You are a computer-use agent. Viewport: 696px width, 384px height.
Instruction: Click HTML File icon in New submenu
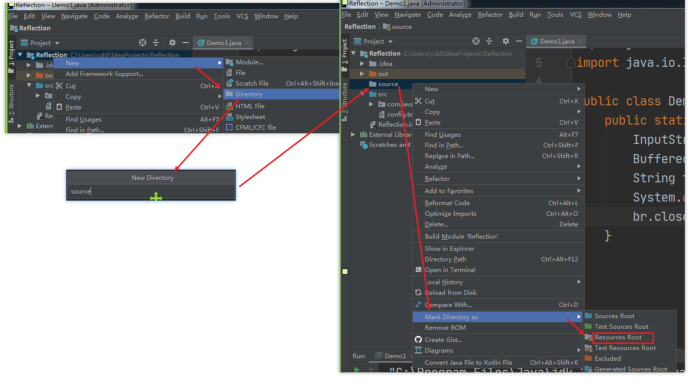pos(229,106)
